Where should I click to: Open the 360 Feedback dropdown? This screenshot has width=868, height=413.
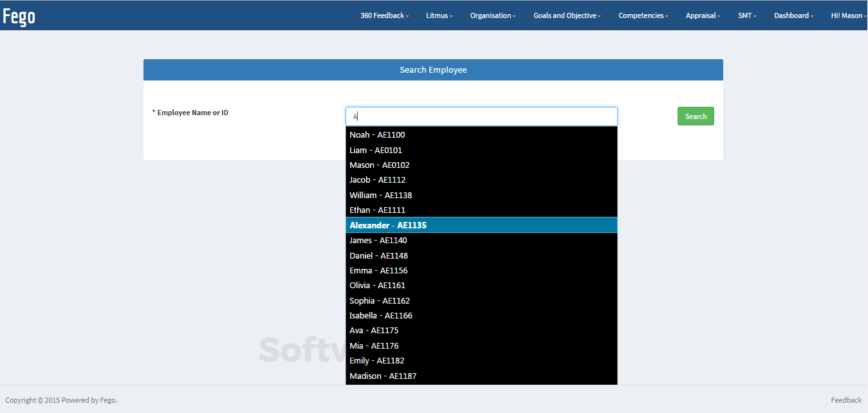pos(384,15)
